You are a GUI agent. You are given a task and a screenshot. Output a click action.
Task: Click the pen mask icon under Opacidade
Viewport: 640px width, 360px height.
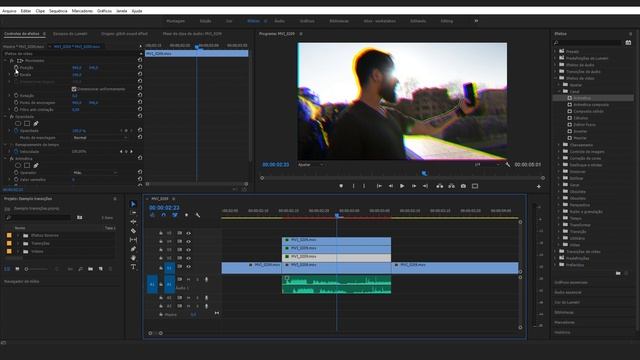36,123
